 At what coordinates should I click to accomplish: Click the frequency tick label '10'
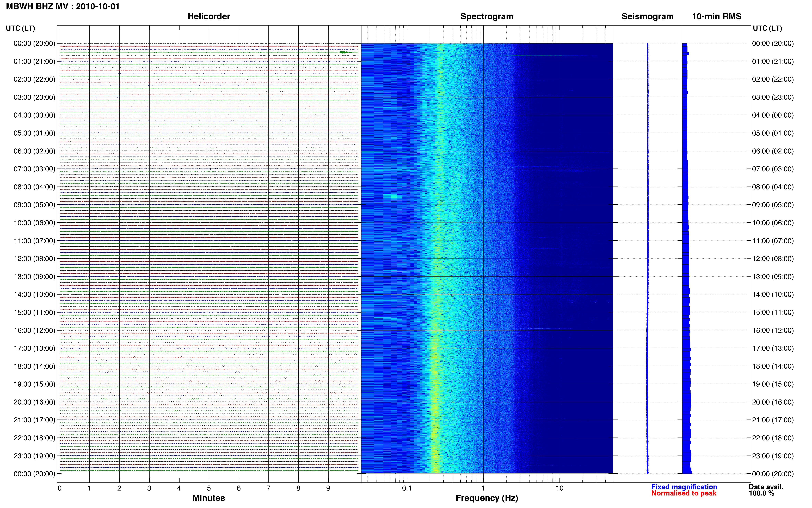(559, 488)
